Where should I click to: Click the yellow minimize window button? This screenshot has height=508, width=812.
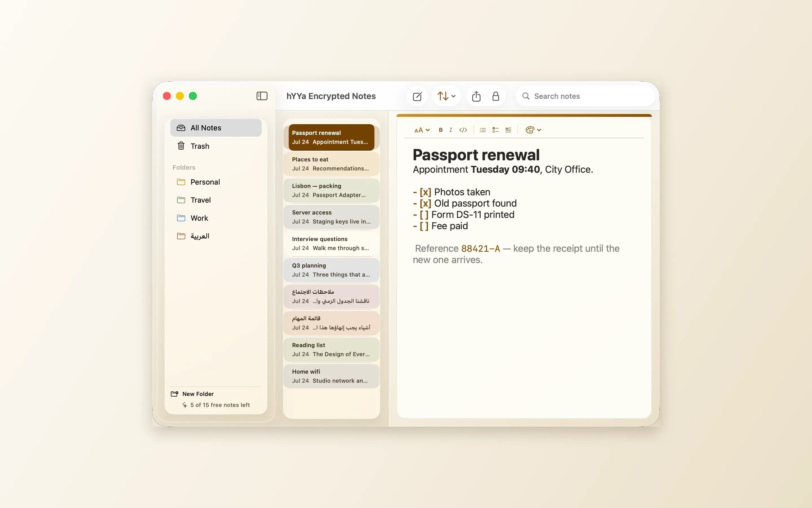coord(180,96)
